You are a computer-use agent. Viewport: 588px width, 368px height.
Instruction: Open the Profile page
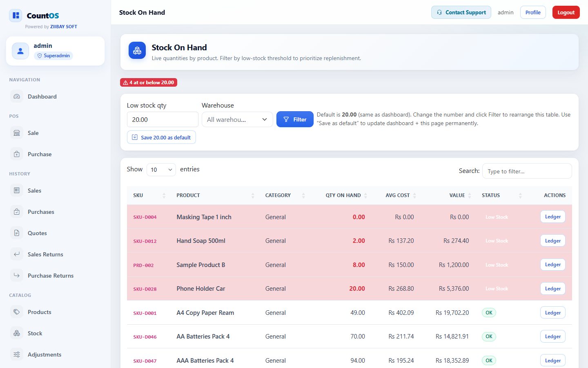coord(533,12)
